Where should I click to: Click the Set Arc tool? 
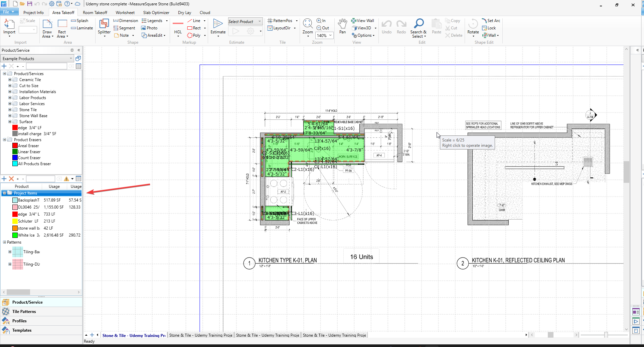coord(491,21)
